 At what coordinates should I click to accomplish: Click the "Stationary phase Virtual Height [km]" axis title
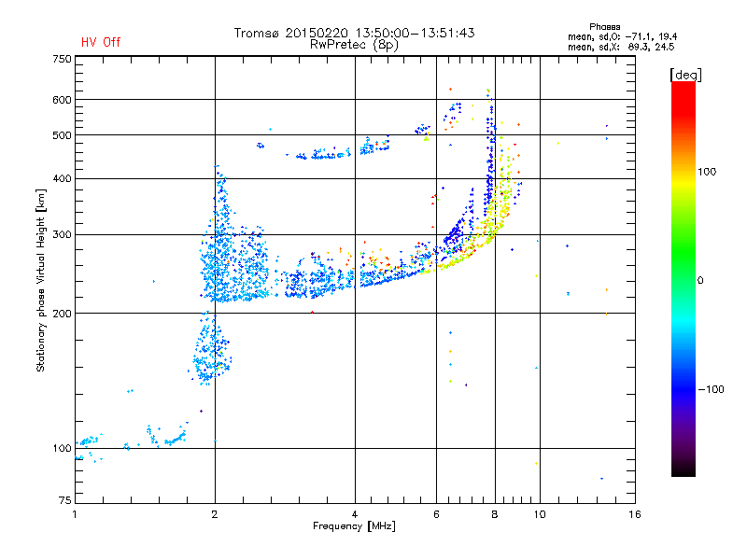pyautogui.click(x=40, y=280)
